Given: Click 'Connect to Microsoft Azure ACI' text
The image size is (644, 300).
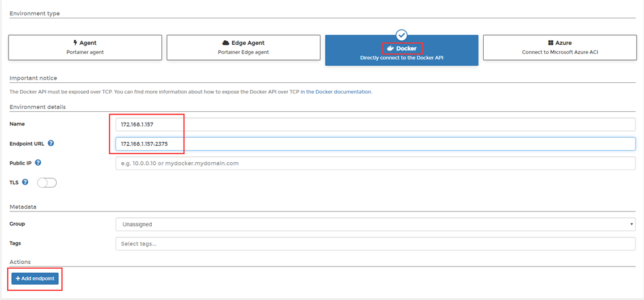Looking at the screenshot, I should [560, 53].
